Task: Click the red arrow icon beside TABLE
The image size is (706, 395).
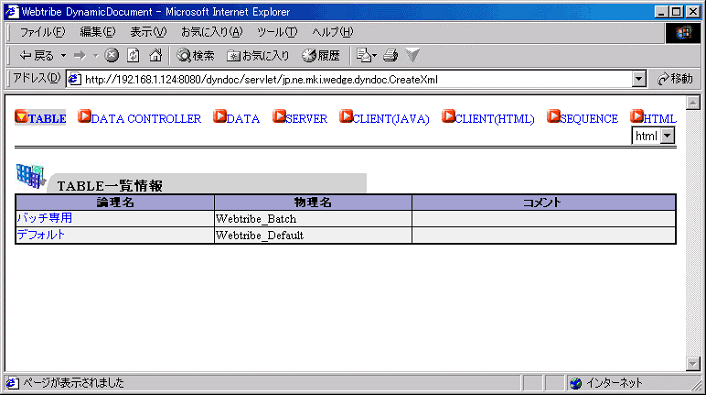Action: coord(21,116)
